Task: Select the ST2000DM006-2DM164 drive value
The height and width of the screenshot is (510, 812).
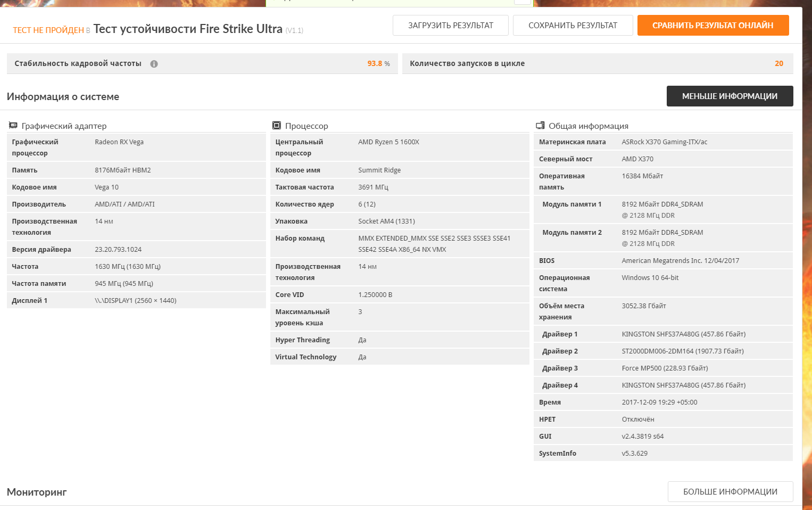Action: pyautogui.click(x=683, y=351)
